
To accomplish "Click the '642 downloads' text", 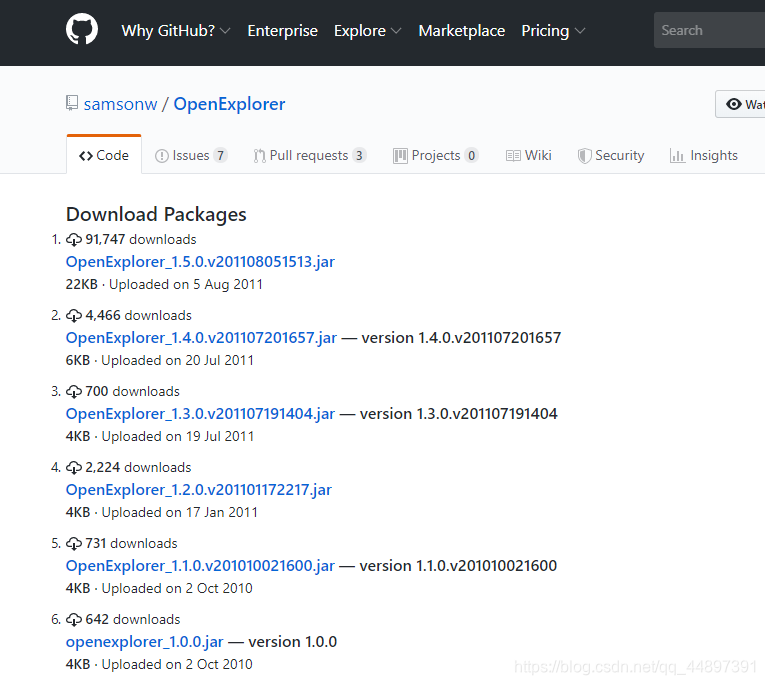I will pyautogui.click(x=133, y=620).
